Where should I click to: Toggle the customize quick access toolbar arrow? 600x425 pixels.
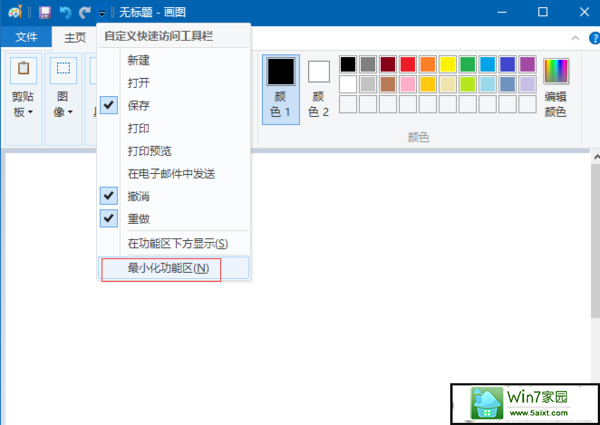click(102, 13)
